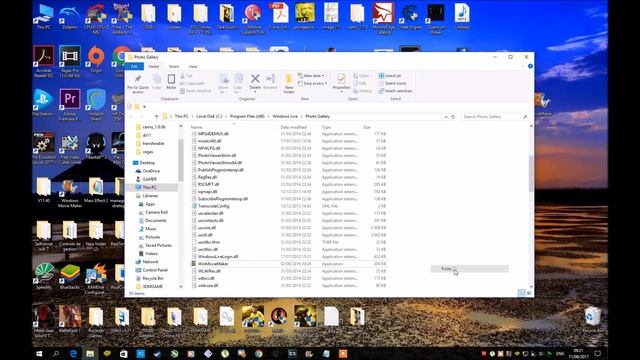Open the New item dropdown
The height and width of the screenshot is (360, 640).
[311, 76]
